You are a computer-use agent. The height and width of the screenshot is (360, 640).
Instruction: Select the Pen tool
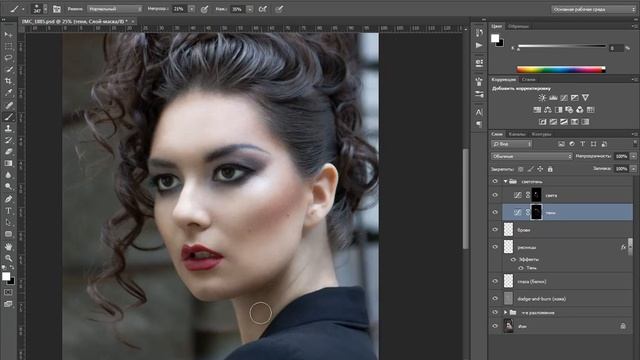pyautogui.click(x=8, y=199)
